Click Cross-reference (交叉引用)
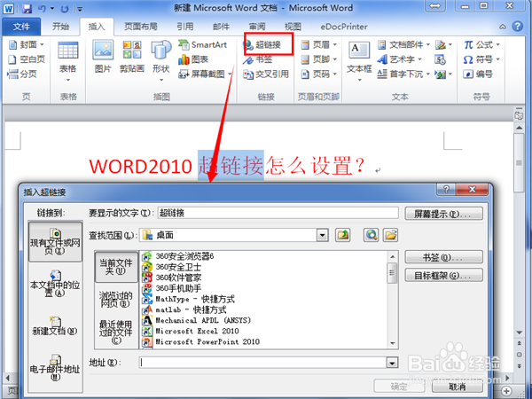 pos(266,74)
